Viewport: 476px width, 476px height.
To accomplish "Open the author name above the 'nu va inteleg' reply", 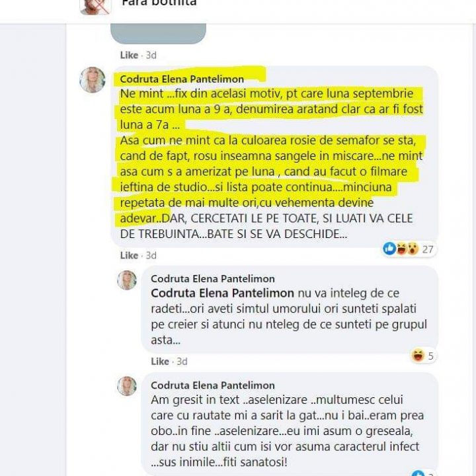I will coord(213,279).
